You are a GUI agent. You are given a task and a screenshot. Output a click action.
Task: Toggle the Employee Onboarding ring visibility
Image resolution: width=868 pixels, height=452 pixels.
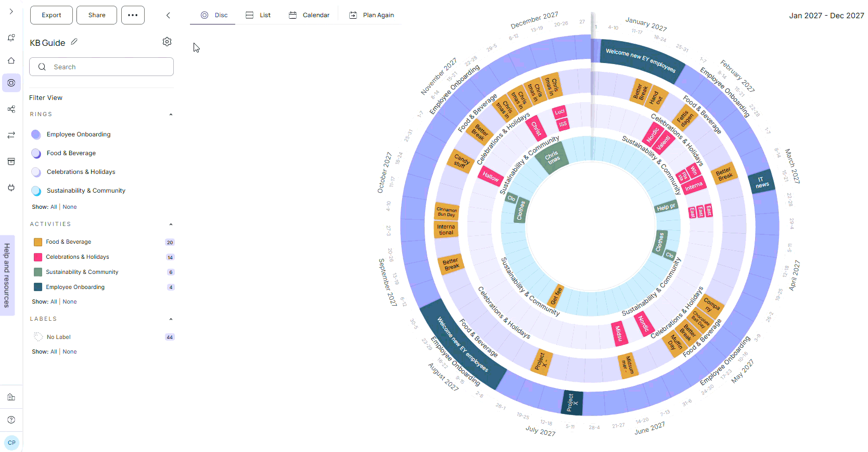(x=36, y=134)
